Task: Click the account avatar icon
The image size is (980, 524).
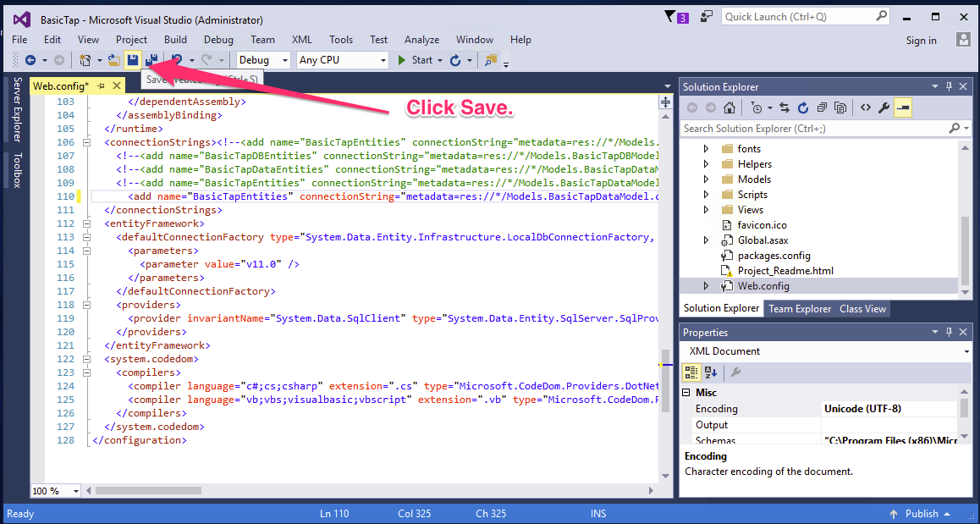Action: [963, 40]
